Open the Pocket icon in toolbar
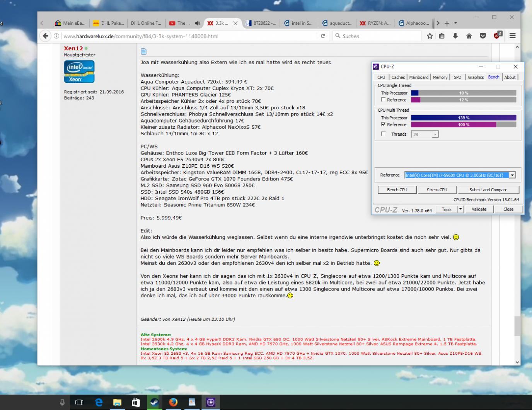The image size is (532, 410). pyautogui.click(x=483, y=36)
